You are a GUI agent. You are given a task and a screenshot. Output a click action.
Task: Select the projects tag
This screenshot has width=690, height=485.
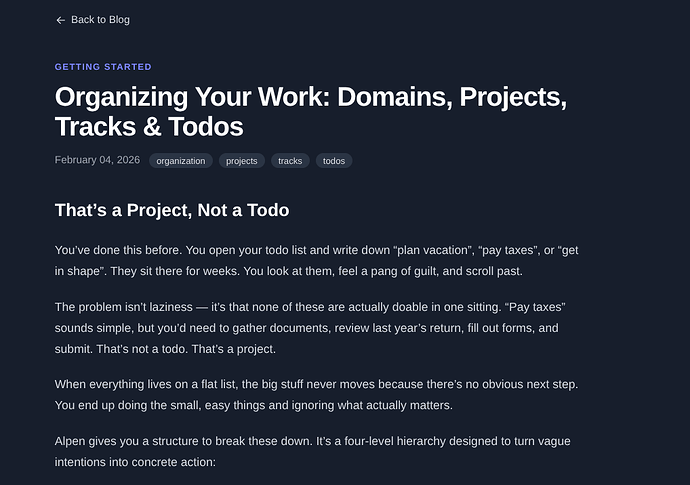[x=242, y=161]
